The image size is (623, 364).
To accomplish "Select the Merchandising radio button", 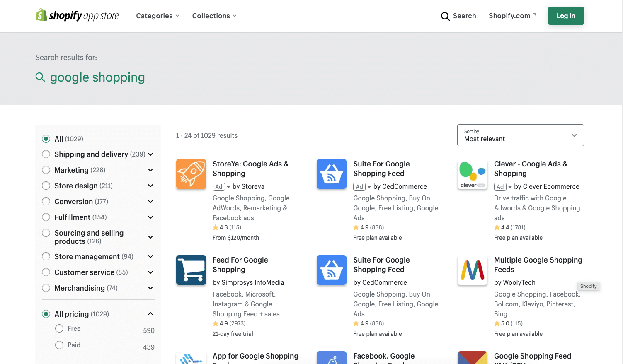I will 46,288.
